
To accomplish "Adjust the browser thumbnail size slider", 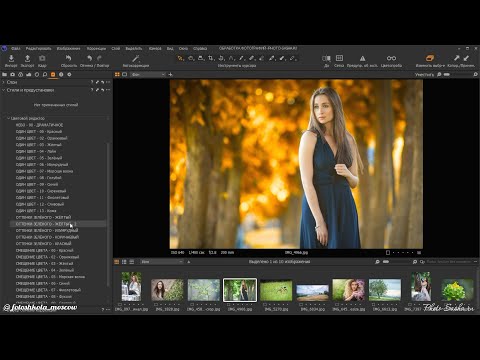I will pos(386,262).
